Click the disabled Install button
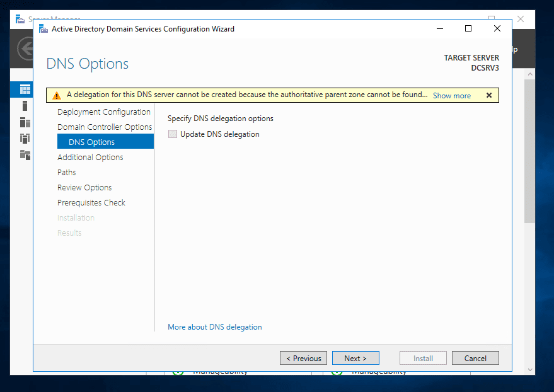Screen dimensions: 554x392 [x=423, y=358]
